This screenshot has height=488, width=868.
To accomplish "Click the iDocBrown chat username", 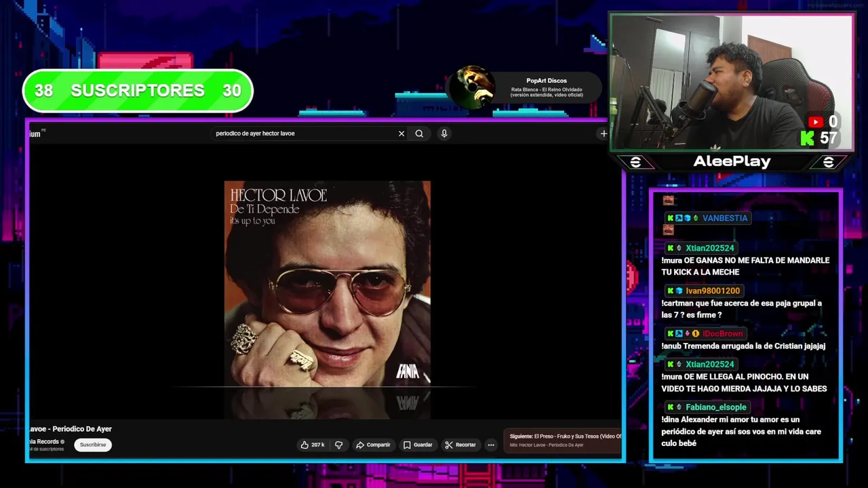I will (x=723, y=333).
